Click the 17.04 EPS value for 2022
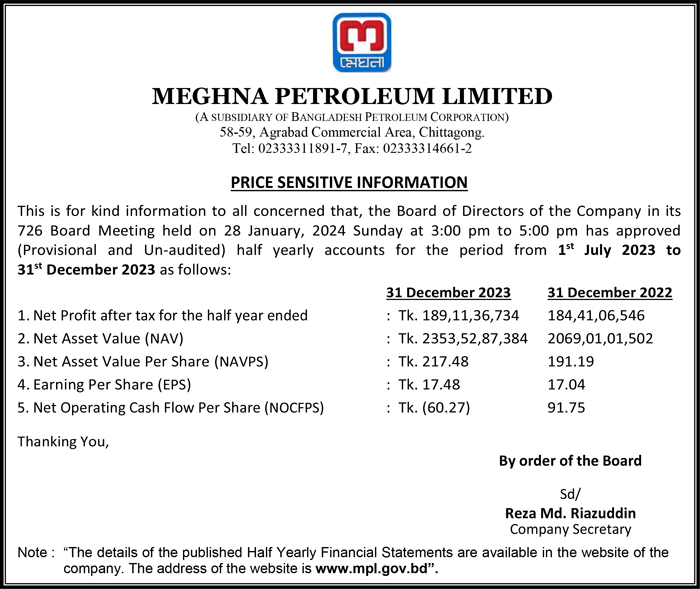Image resolution: width=700 pixels, height=589 pixels. [x=566, y=385]
